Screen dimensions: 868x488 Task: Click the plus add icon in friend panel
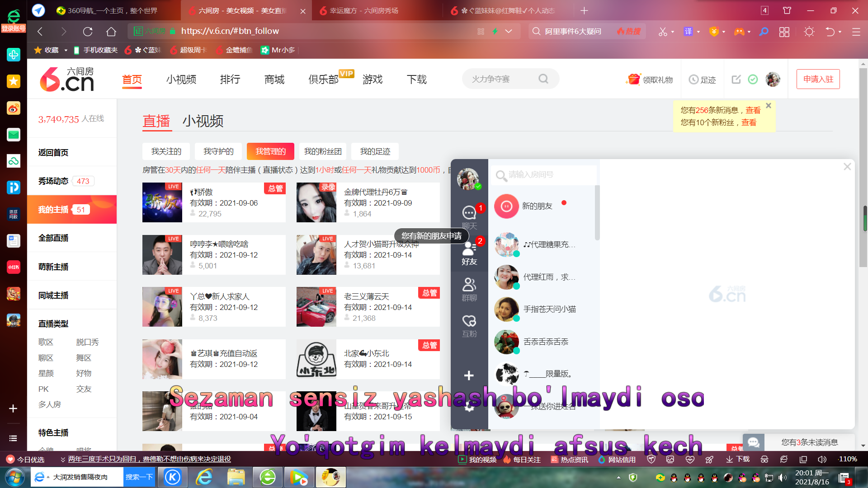469,375
